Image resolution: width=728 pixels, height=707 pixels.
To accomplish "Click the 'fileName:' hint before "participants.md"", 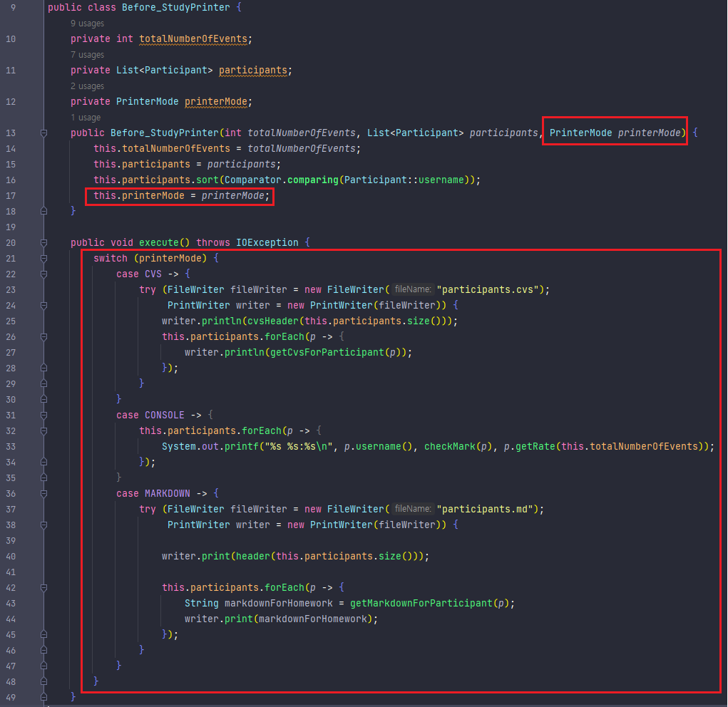I will pos(413,510).
